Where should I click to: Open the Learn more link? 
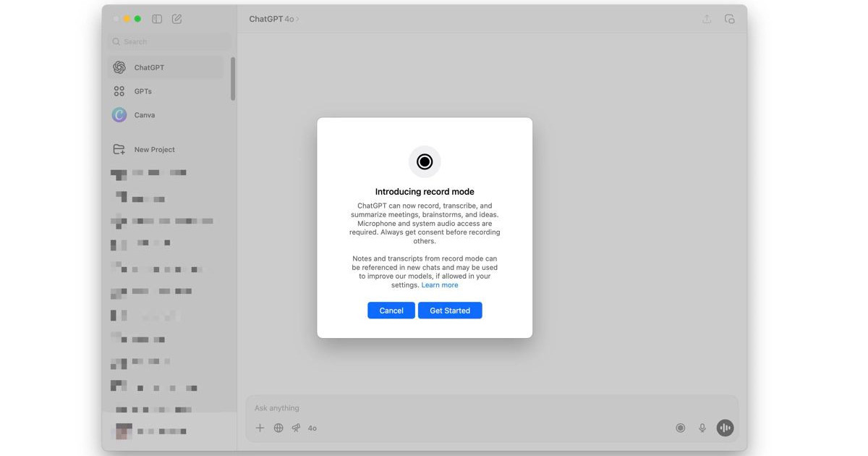(x=440, y=285)
